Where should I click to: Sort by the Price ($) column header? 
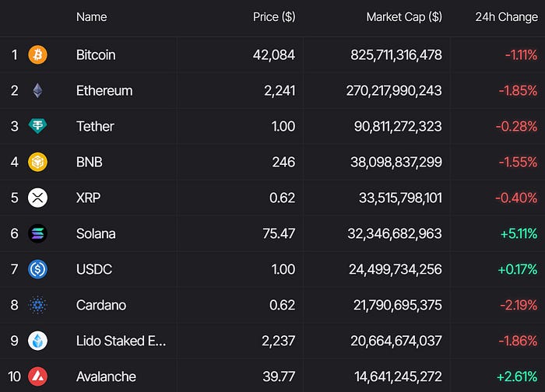tap(274, 17)
